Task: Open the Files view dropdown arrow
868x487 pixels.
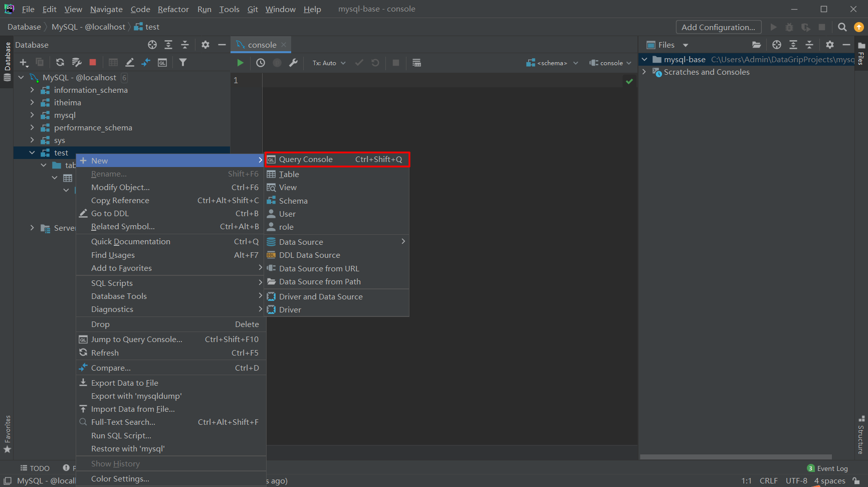Action: 686,45
